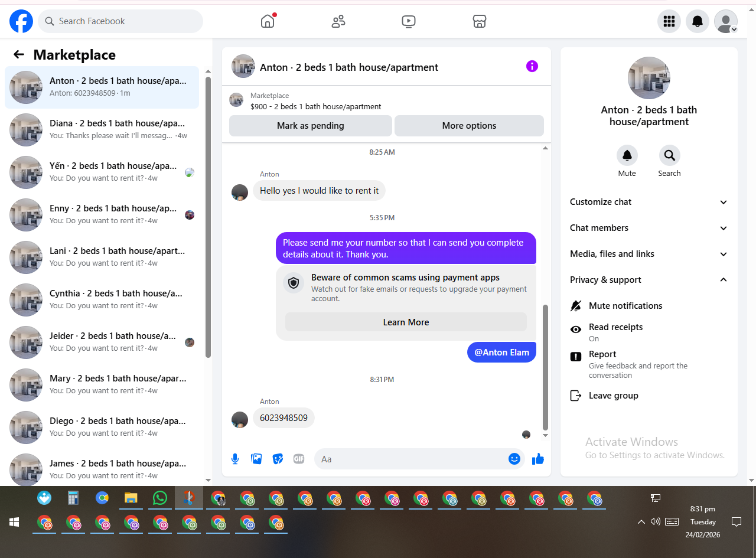
Task: Click Leave group text
Action: (x=613, y=396)
